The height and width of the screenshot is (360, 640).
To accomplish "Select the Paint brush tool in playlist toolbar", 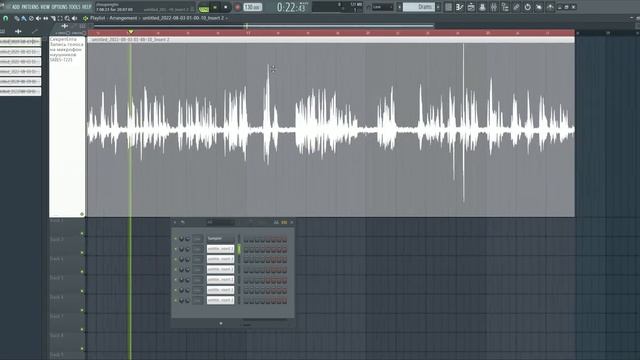I will 24,18.
